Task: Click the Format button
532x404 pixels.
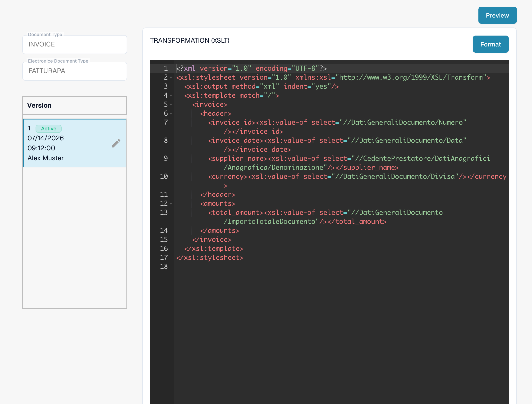Action: 490,44
